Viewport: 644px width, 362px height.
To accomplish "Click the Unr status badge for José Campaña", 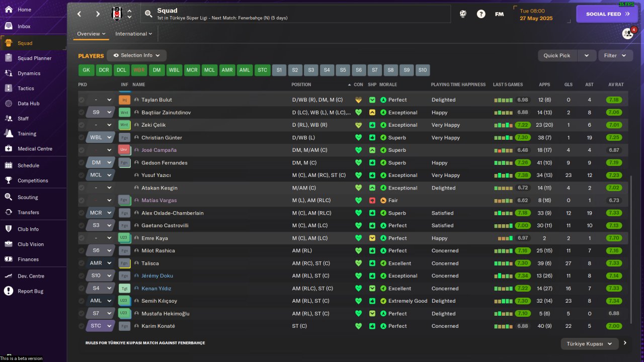I will (x=124, y=150).
